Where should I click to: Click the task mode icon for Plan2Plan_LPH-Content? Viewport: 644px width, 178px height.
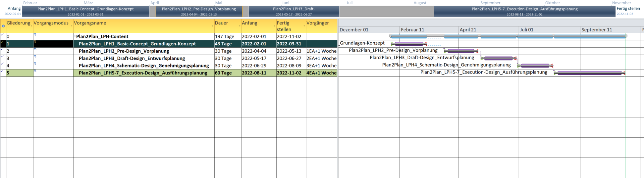point(35,34)
